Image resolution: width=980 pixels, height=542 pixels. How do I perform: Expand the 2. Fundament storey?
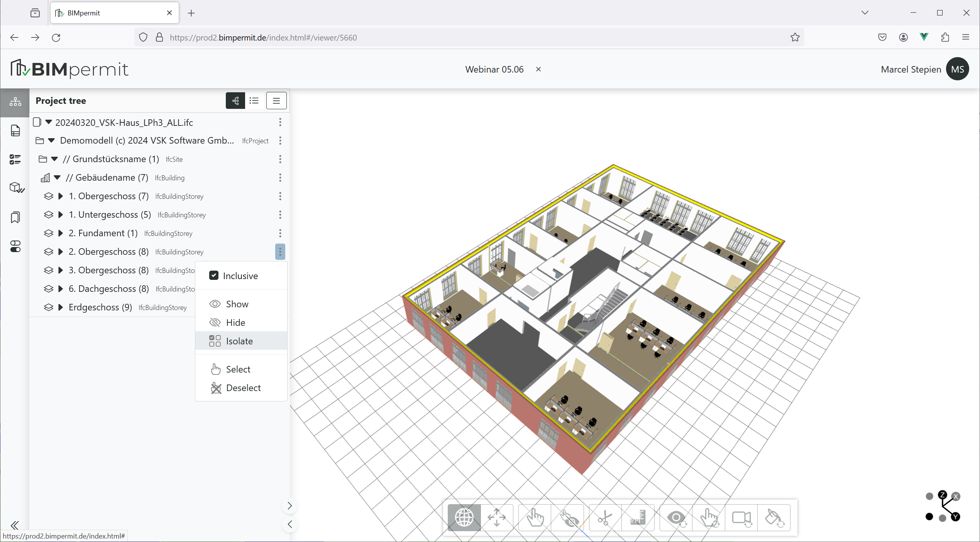[x=61, y=233]
